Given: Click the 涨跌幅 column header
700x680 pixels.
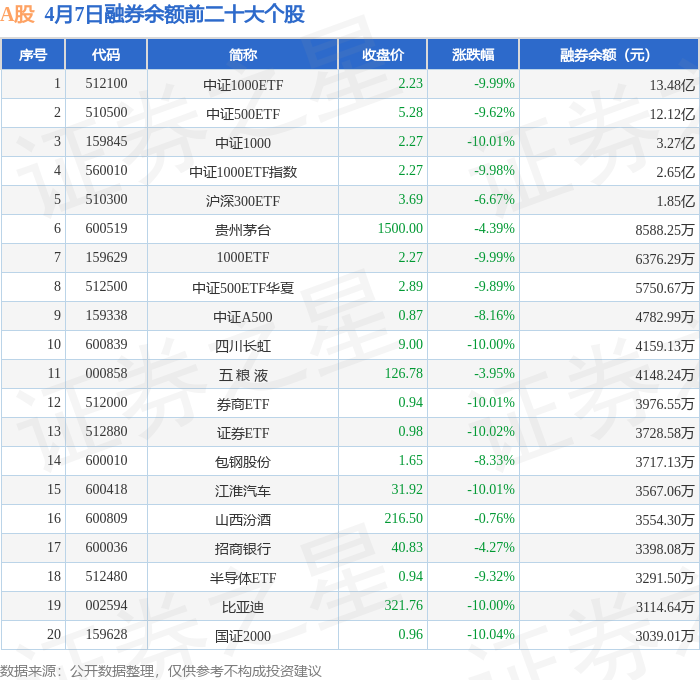Looking at the screenshot, I should (473, 54).
